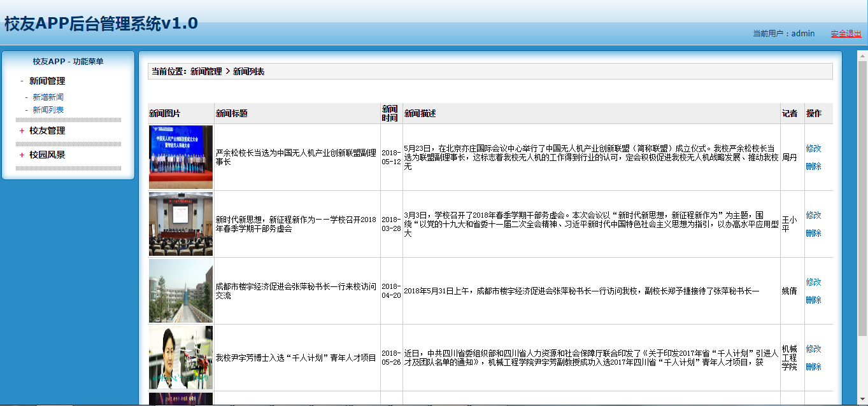
Task: Click reporter name 王小平
Action: (x=790, y=224)
